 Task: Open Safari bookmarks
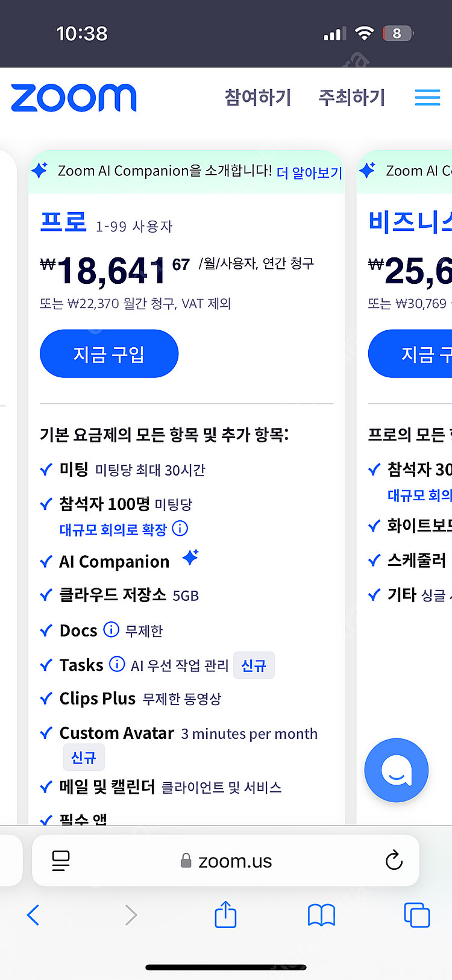point(321,915)
